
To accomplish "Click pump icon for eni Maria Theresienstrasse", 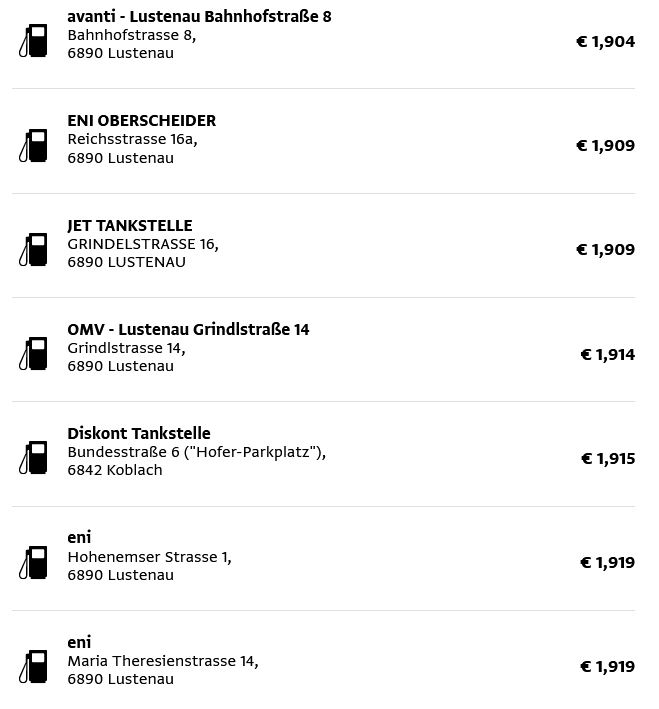I will pos(35,667).
